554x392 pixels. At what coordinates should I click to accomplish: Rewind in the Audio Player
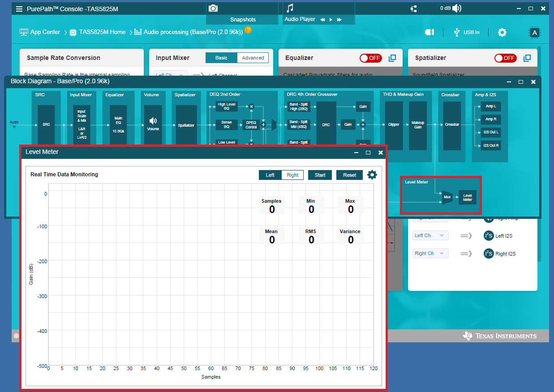pos(322,20)
